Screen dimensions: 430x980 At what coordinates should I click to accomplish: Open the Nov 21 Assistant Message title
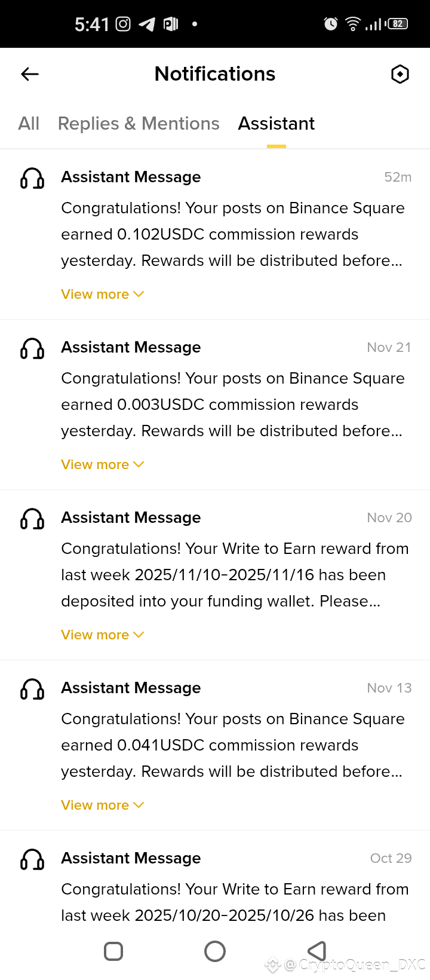pyautogui.click(x=131, y=347)
